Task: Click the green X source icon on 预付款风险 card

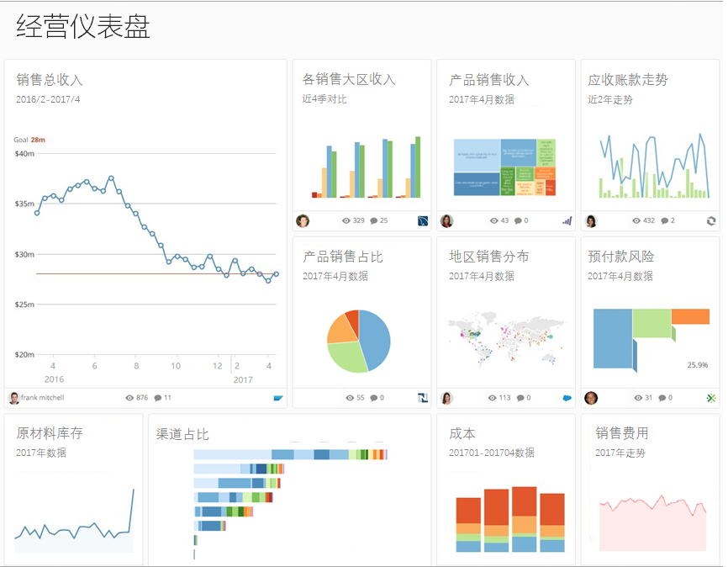Action: 711,398
